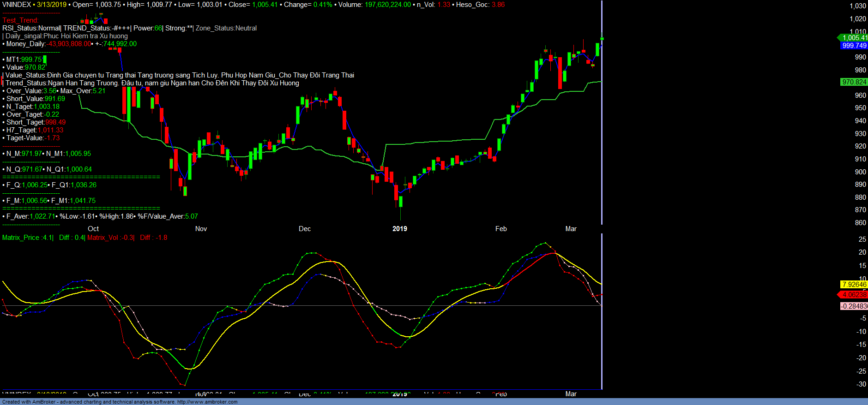Click the RSI_Status:Normal text
Viewport: 868px width, 405px height.
tap(31, 28)
